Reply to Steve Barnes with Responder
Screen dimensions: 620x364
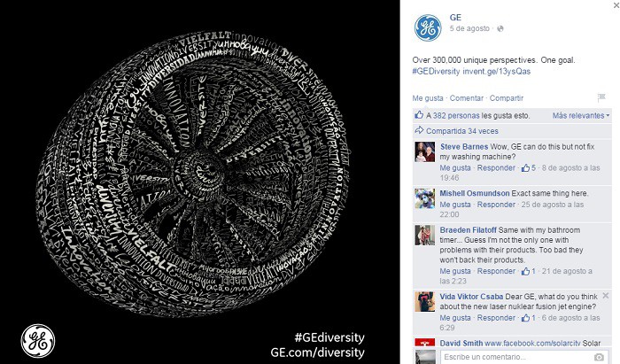click(496, 168)
